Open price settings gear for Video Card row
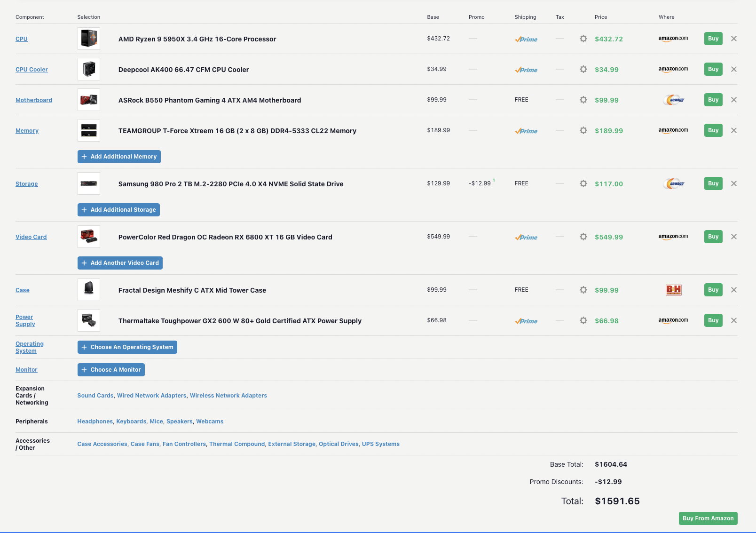This screenshot has height=533, width=756. (583, 237)
